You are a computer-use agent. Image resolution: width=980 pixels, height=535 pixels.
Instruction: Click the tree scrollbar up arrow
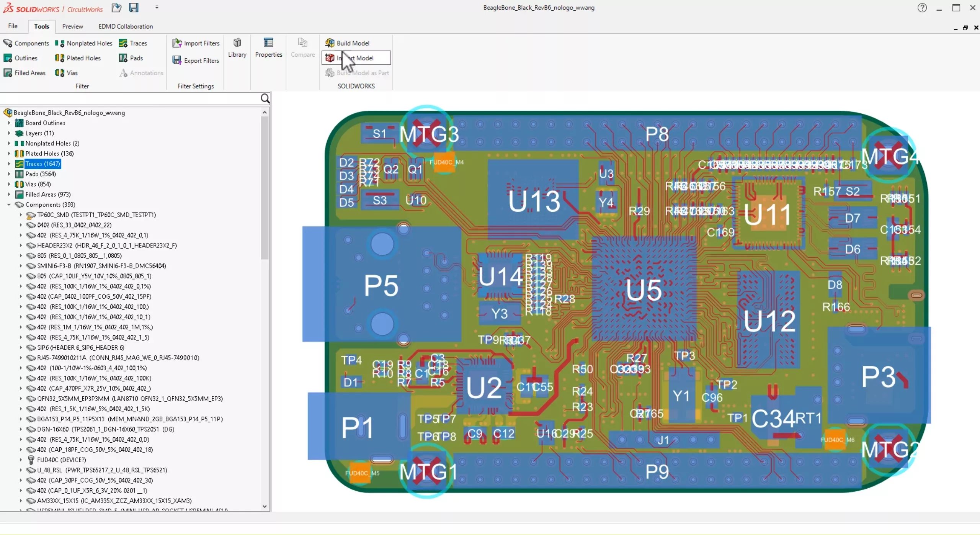(x=265, y=112)
